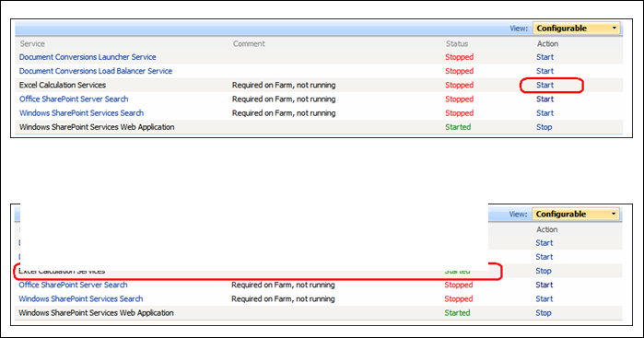Screen dimensions: 644x338
Task: Click the Service column header in upper table
Action: coord(32,43)
